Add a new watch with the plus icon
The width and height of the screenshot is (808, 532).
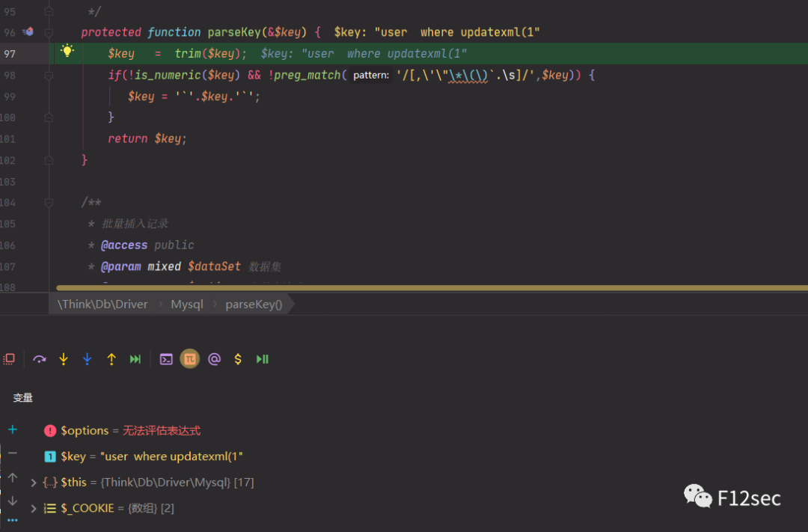(13, 429)
